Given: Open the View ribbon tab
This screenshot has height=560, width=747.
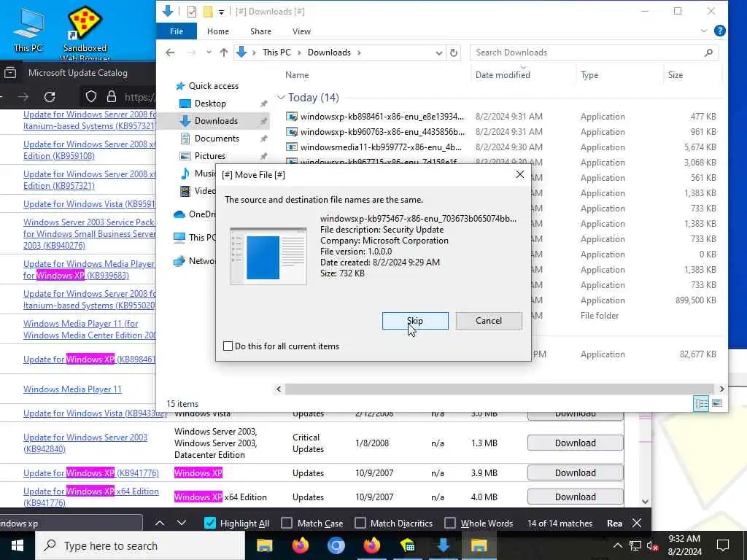Looking at the screenshot, I should (301, 31).
